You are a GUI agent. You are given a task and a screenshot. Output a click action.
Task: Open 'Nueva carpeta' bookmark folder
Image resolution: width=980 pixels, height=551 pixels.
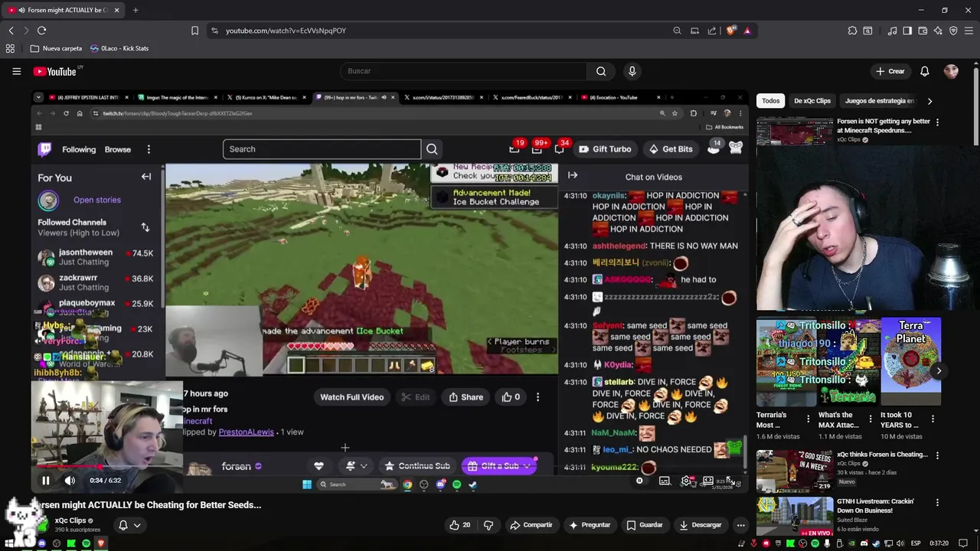(x=56, y=48)
